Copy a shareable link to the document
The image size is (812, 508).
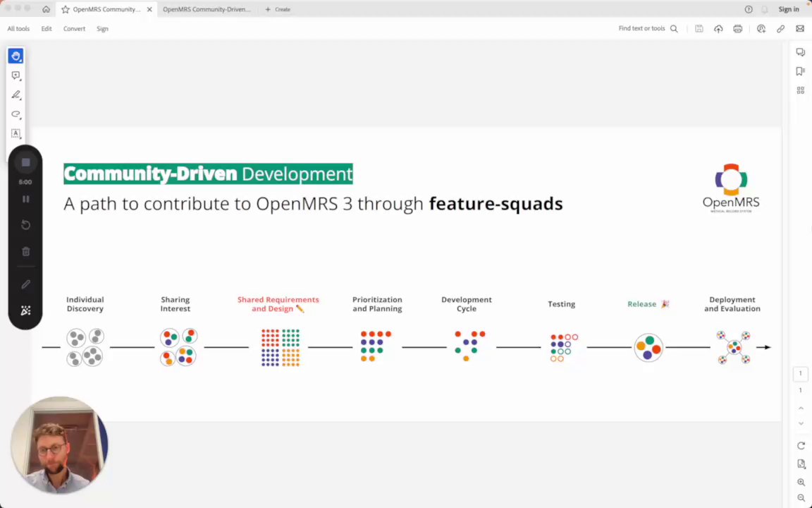tap(780, 29)
